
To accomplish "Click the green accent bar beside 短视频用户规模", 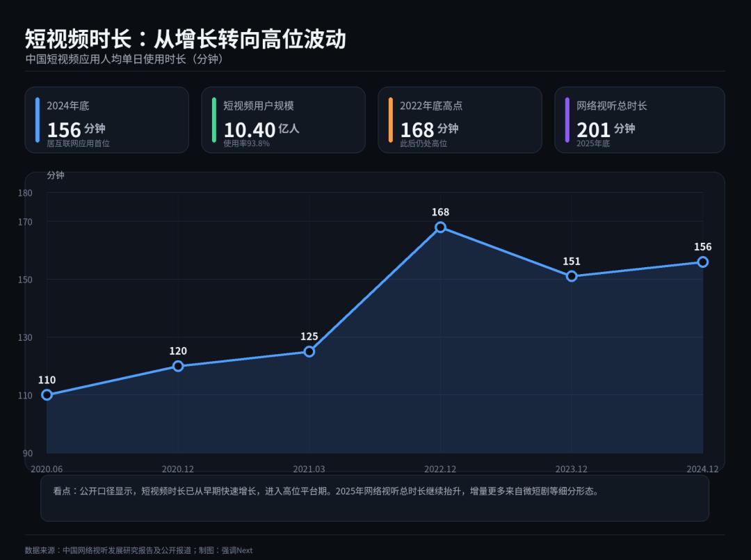I will coord(214,120).
